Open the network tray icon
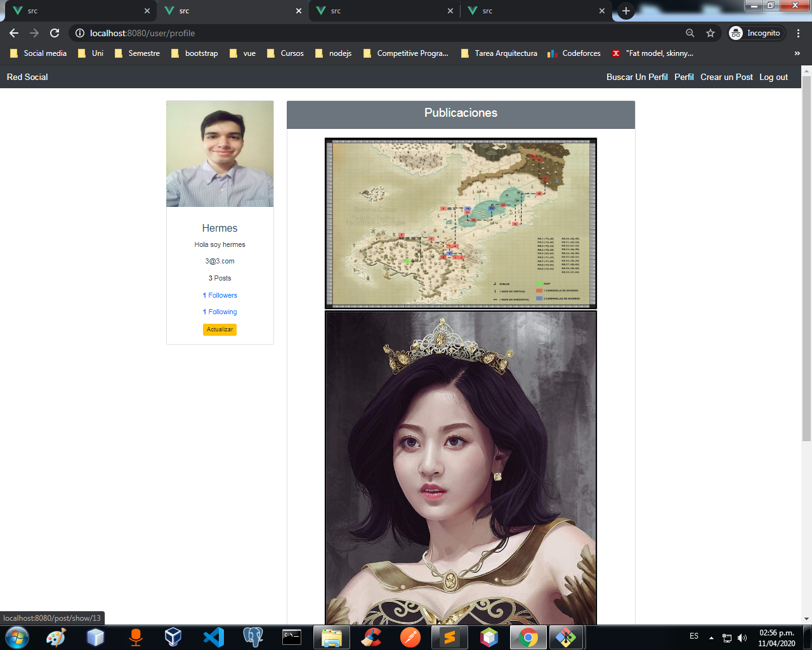Image resolution: width=812 pixels, height=650 pixels. [727, 638]
